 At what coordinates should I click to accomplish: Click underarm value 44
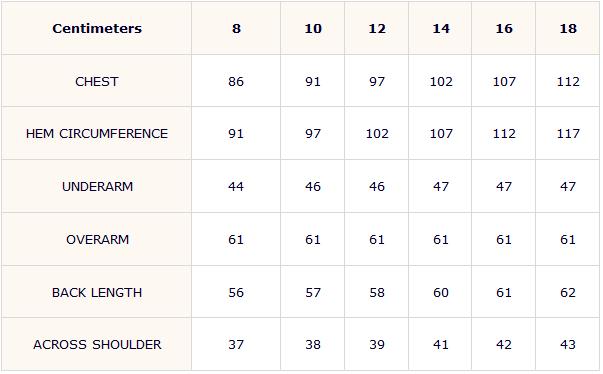coord(236,186)
